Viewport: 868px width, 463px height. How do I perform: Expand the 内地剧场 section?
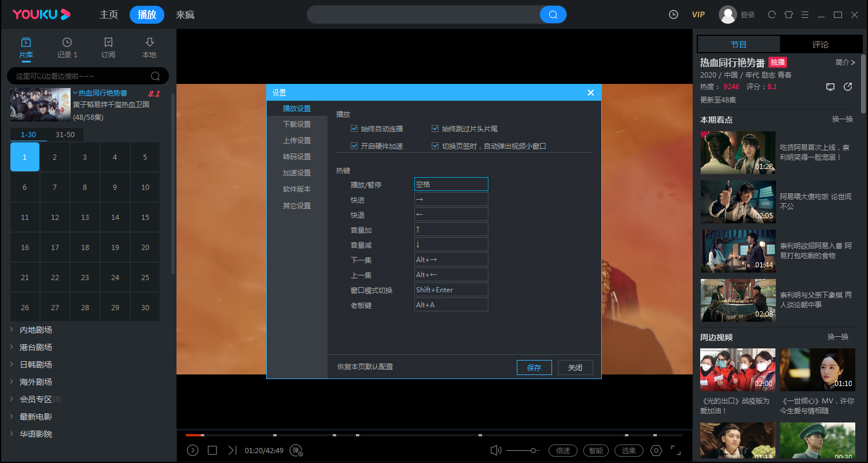click(x=35, y=329)
